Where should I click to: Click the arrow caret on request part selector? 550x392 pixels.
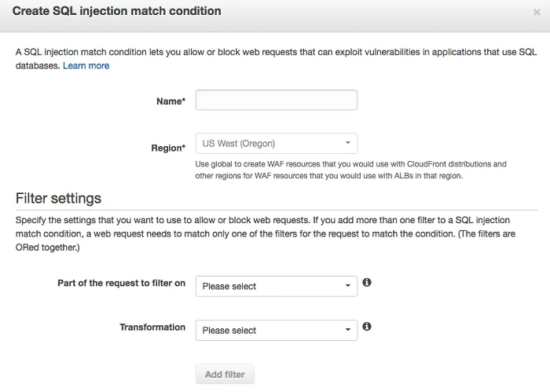click(347, 286)
